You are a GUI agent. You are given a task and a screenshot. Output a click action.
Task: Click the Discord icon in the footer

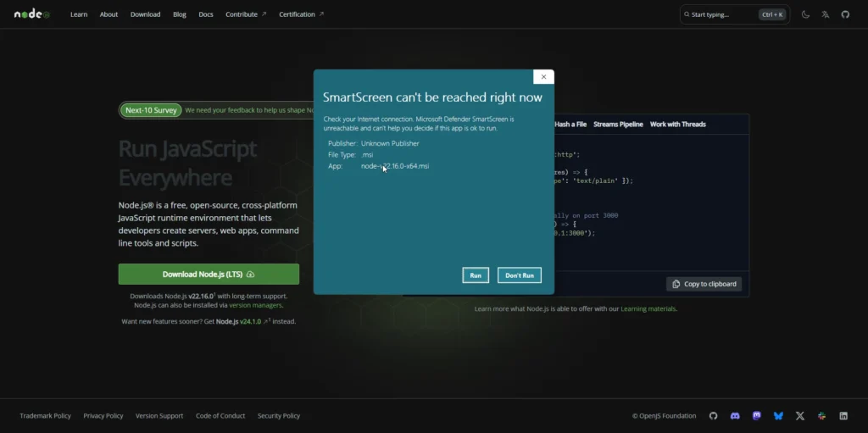click(735, 416)
